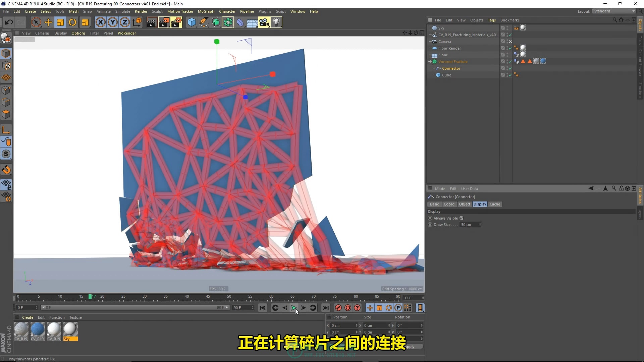Screen dimensions: 644x362
Task: Click Play Forwards button
Action: point(294,308)
